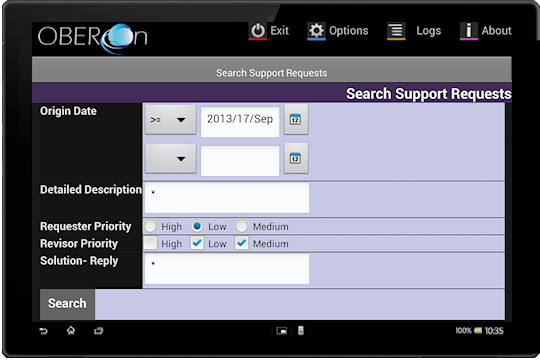
Task: Click the Revisor Priority label
Action: pos(79,243)
